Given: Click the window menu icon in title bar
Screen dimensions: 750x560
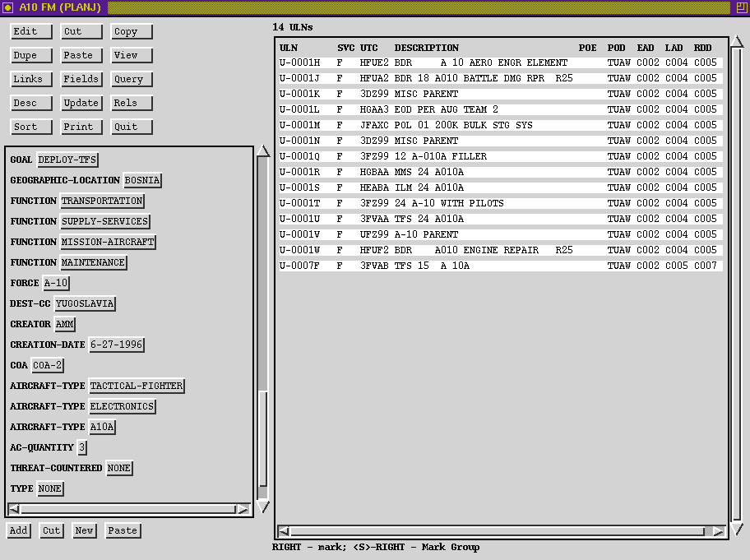Looking at the screenshot, I should tap(7, 7).
